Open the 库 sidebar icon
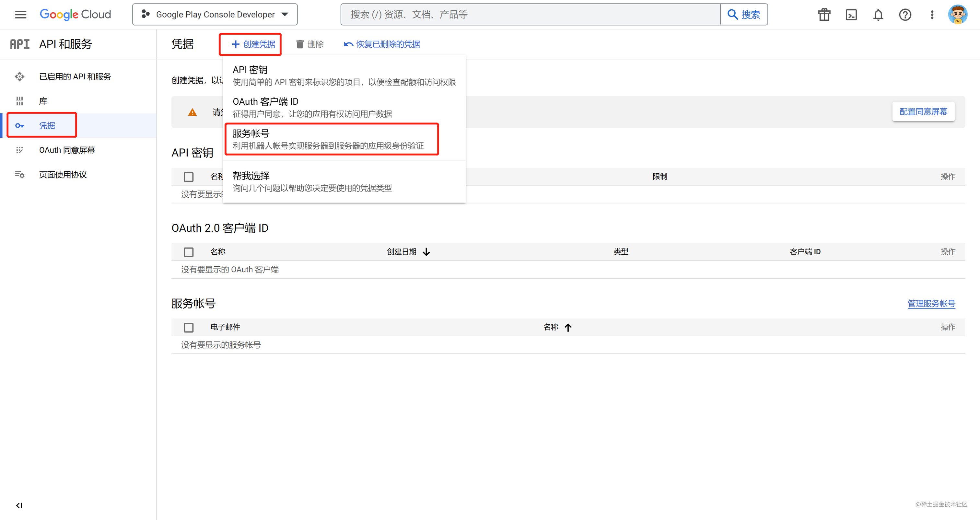Viewport: 980px width, 520px height. pos(19,101)
